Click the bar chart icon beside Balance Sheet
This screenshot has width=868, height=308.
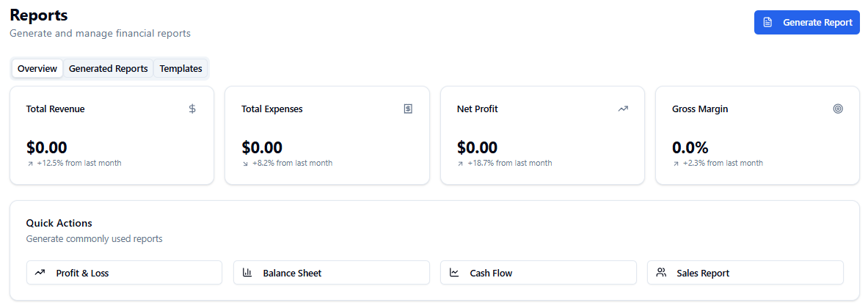(x=247, y=273)
